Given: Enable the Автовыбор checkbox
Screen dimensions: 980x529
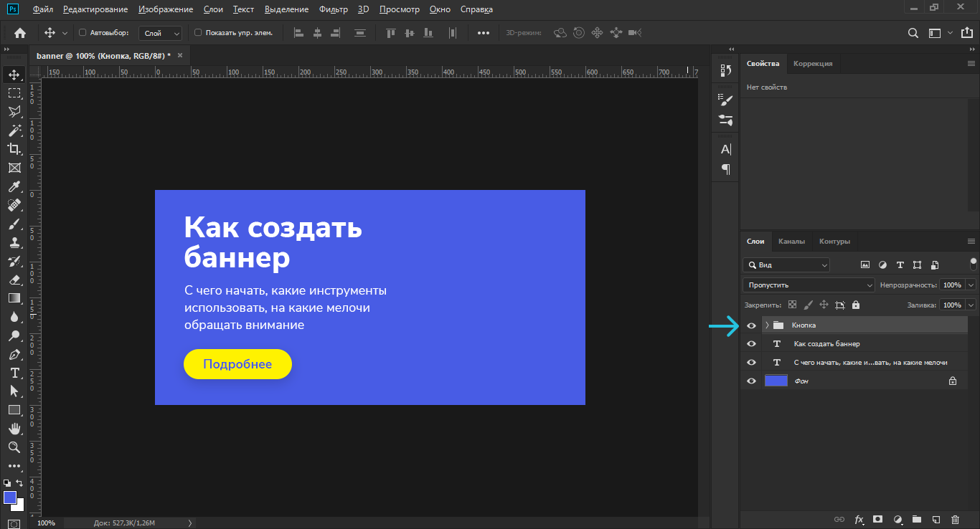Looking at the screenshot, I should click(83, 33).
